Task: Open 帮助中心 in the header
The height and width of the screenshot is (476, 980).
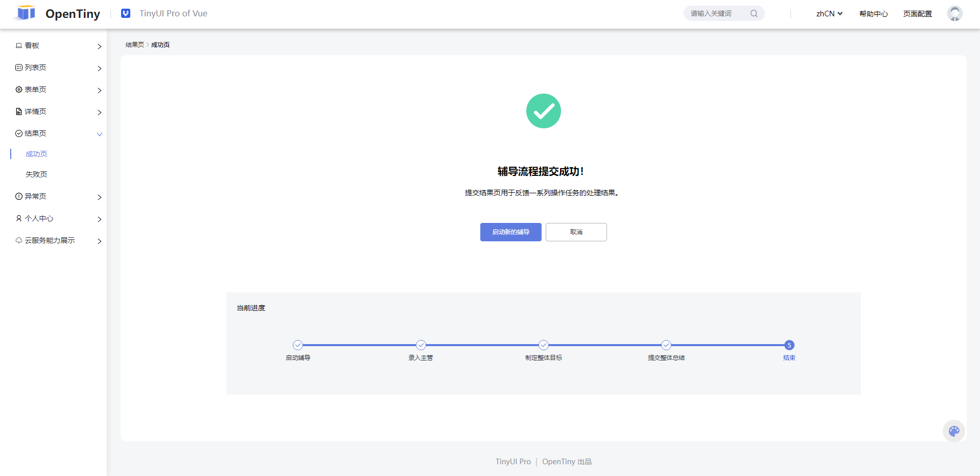Action: (x=874, y=14)
